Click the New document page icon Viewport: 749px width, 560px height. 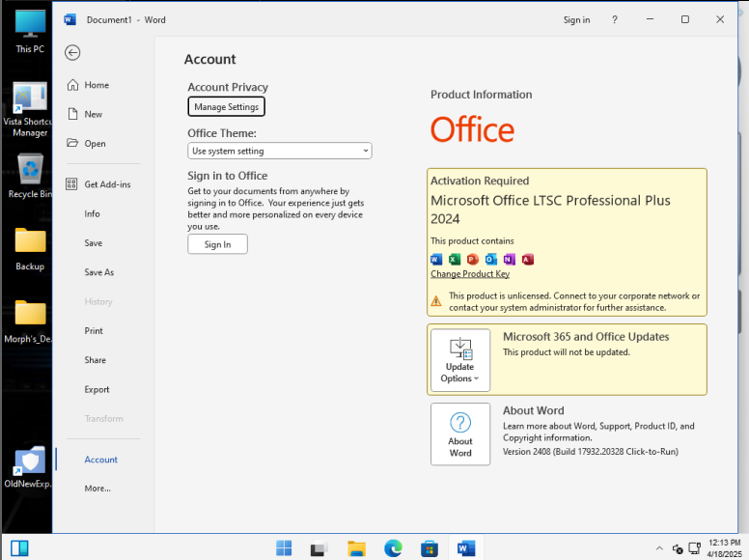(72, 114)
